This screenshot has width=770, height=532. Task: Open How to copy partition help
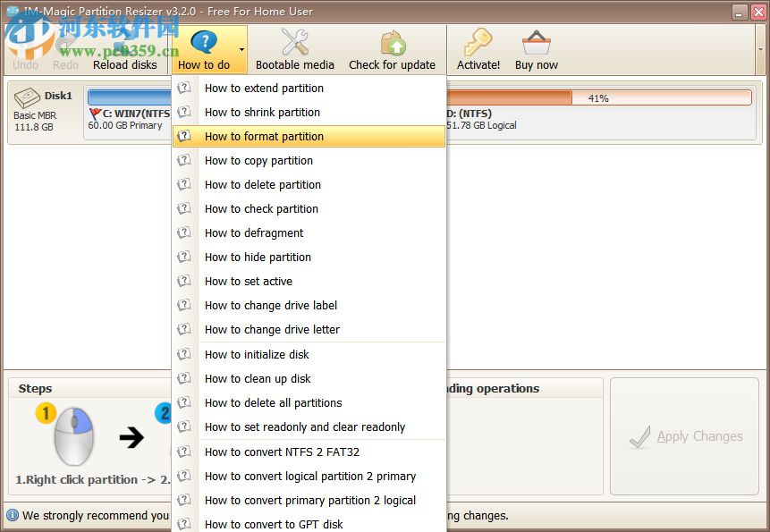coord(309,160)
